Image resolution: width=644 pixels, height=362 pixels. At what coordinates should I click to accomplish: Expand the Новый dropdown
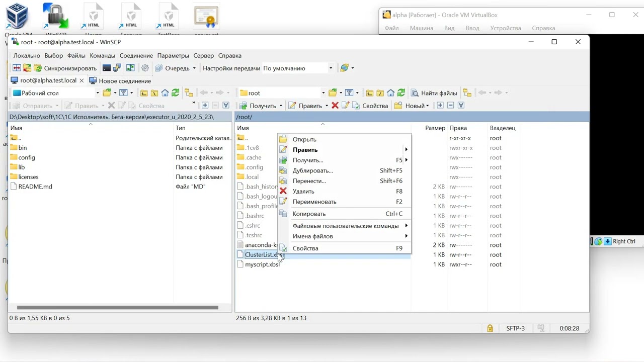[x=427, y=106]
